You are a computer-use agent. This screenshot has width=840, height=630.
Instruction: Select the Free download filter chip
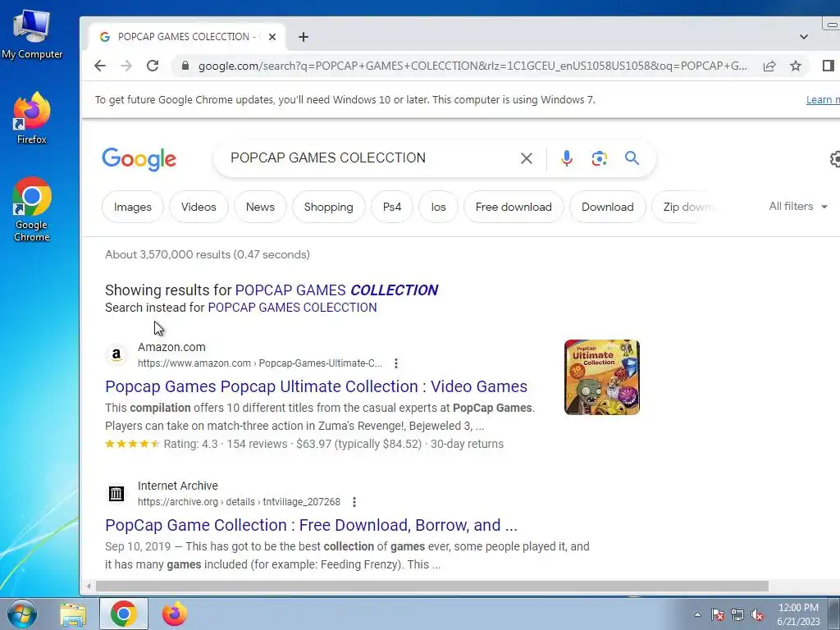(x=514, y=207)
